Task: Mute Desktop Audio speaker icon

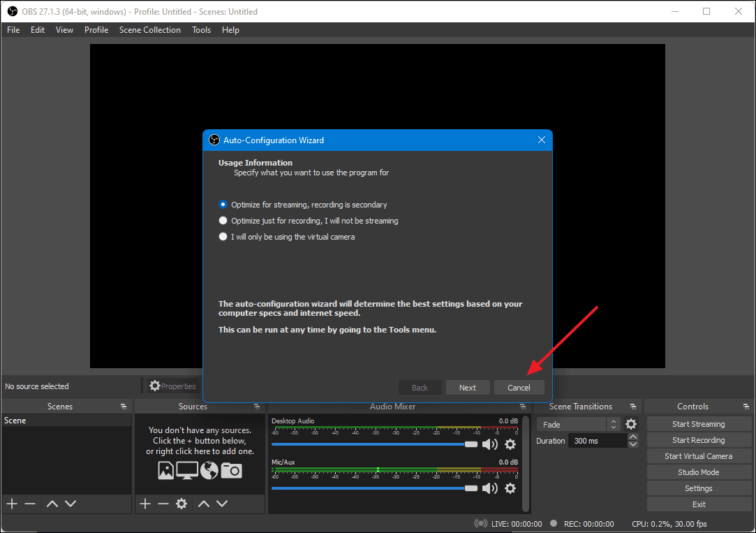Action: pyautogui.click(x=490, y=444)
